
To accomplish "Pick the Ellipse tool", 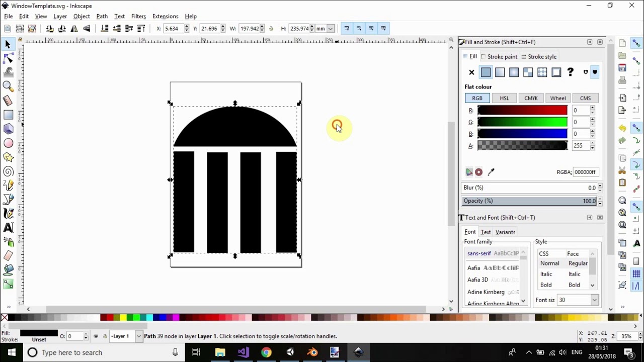I will tap(8, 143).
